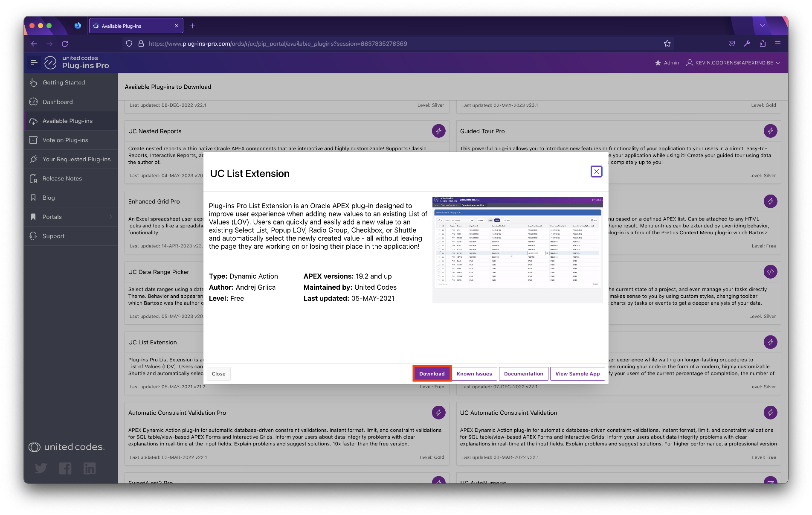Click the site security shield icon
This screenshot has width=812, height=515.
tap(129, 44)
